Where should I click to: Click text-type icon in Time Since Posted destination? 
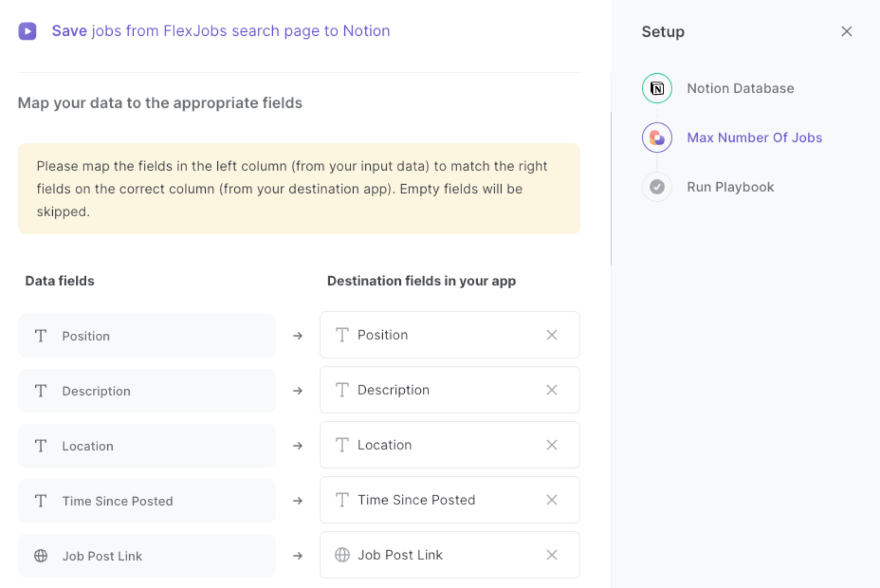point(342,500)
